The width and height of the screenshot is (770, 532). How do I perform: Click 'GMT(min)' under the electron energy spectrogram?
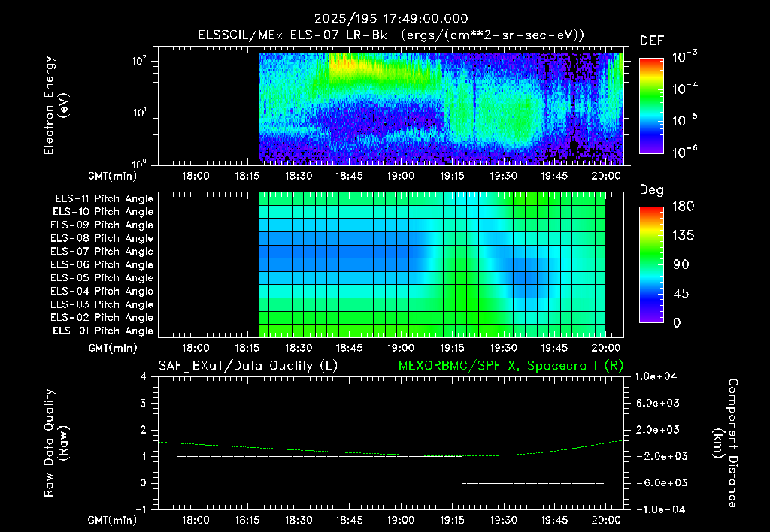pyautogui.click(x=112, y=176)
